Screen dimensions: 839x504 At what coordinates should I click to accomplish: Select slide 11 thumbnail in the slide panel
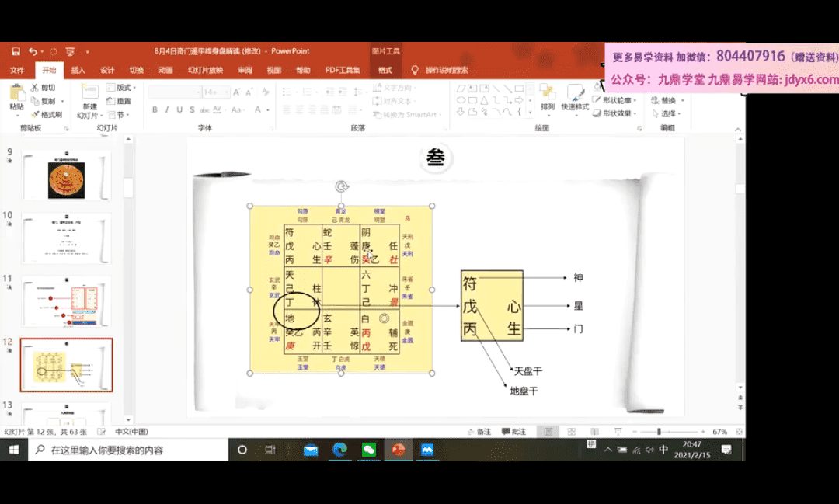click(67, 301)
